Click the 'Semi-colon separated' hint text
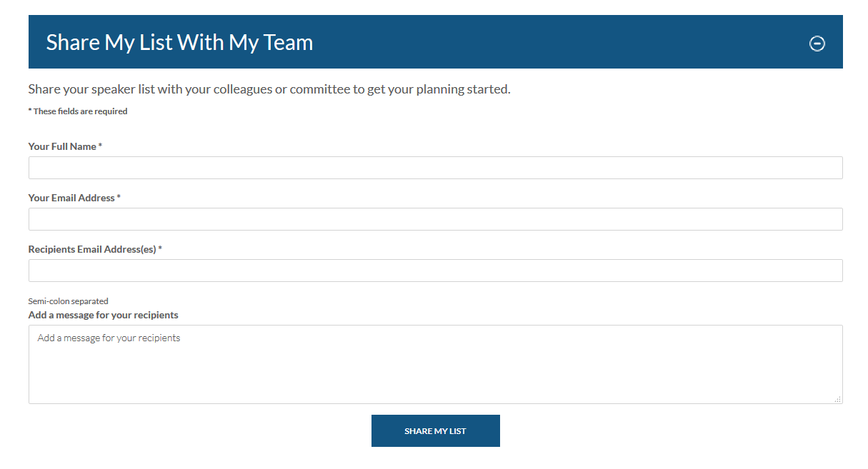Viewport: 868px width, 469px height. 68,301
